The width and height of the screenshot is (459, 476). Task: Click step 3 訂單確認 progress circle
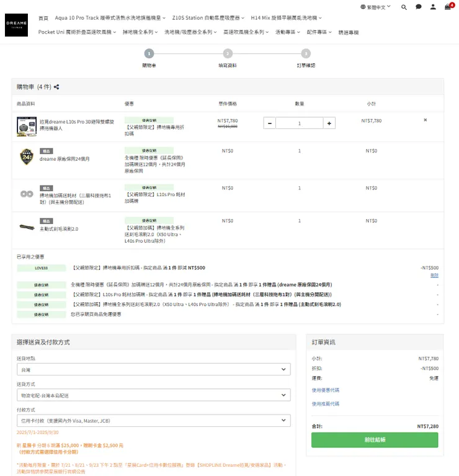tap(306, 54)
